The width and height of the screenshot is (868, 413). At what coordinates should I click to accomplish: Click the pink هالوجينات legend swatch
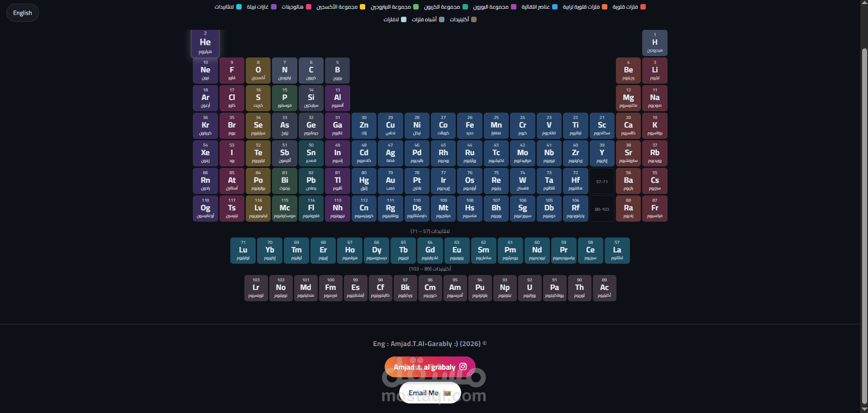[x=309, y=7]
